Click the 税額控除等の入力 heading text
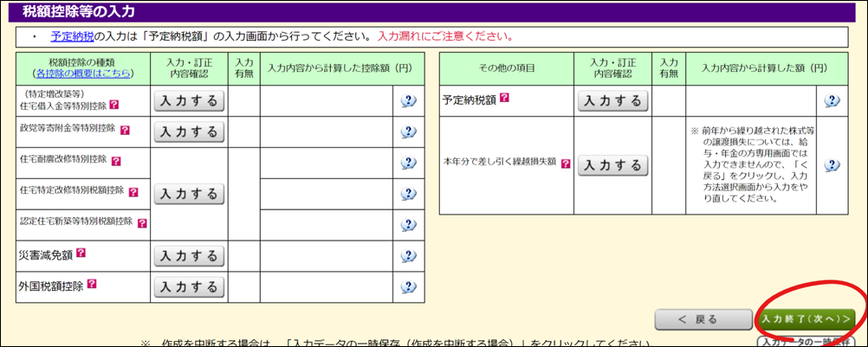The width and height of the screenshot is (868, 347). (79, 10)
